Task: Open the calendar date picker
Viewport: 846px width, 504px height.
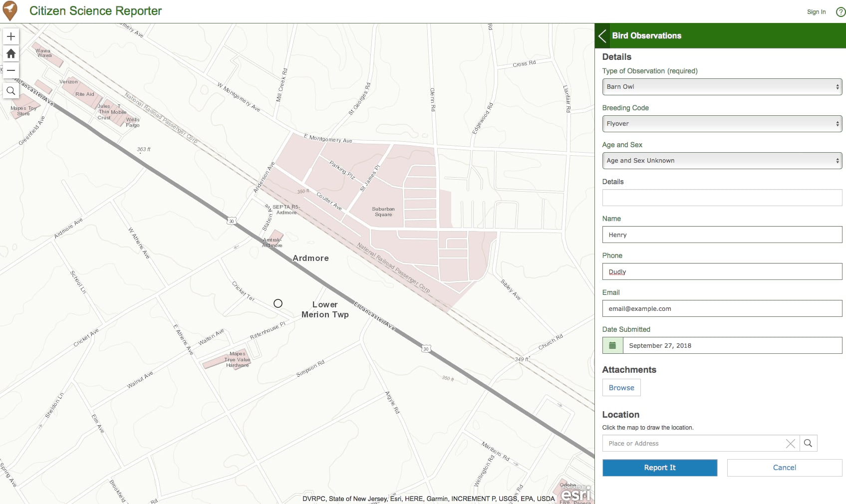Action: (x=612, y=345)
